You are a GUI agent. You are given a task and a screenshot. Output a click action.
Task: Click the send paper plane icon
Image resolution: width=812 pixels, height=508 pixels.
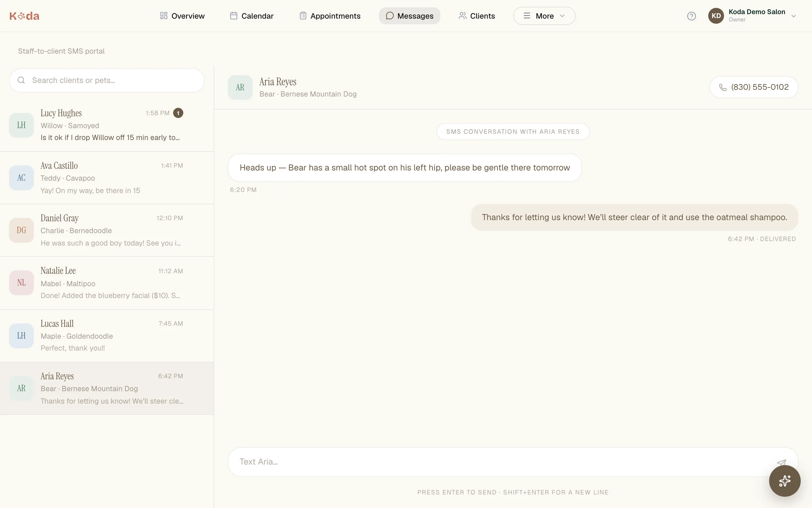coord(781,462)
